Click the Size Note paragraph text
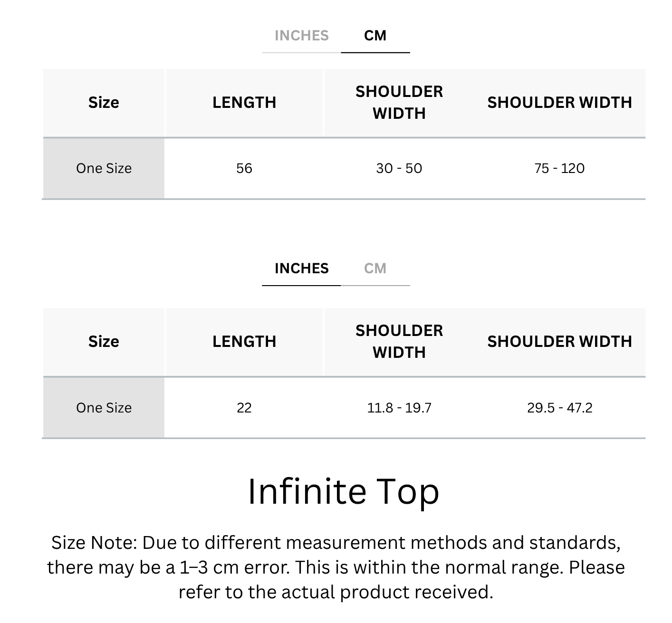672x623 pixels. 336,567
